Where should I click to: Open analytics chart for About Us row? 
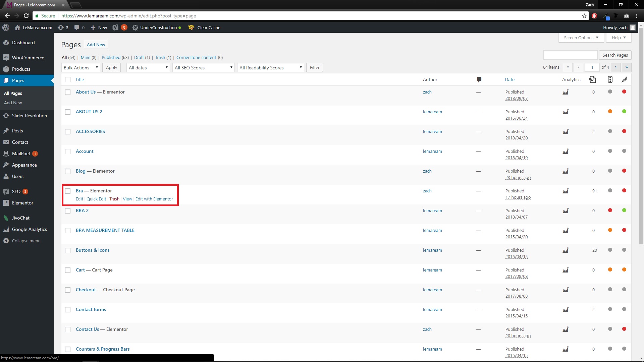[566, 92]
